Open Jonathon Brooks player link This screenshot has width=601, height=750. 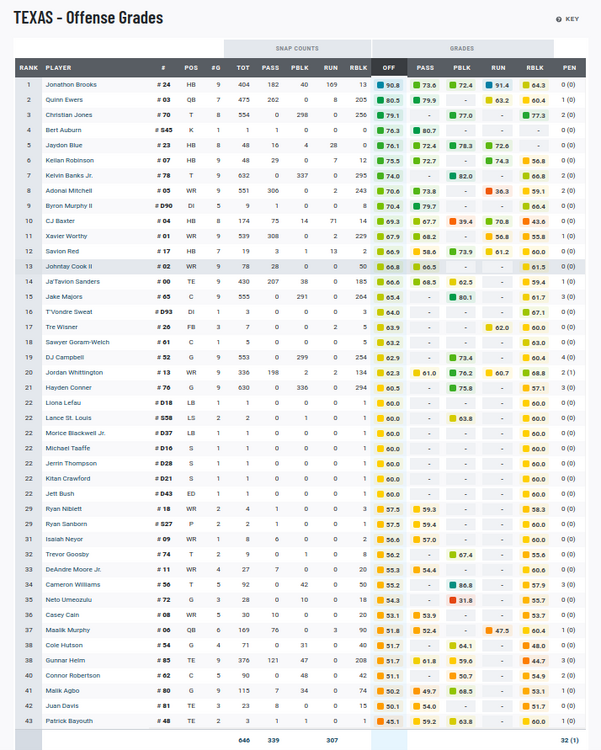pyautogui.click(x=71, y=85)
